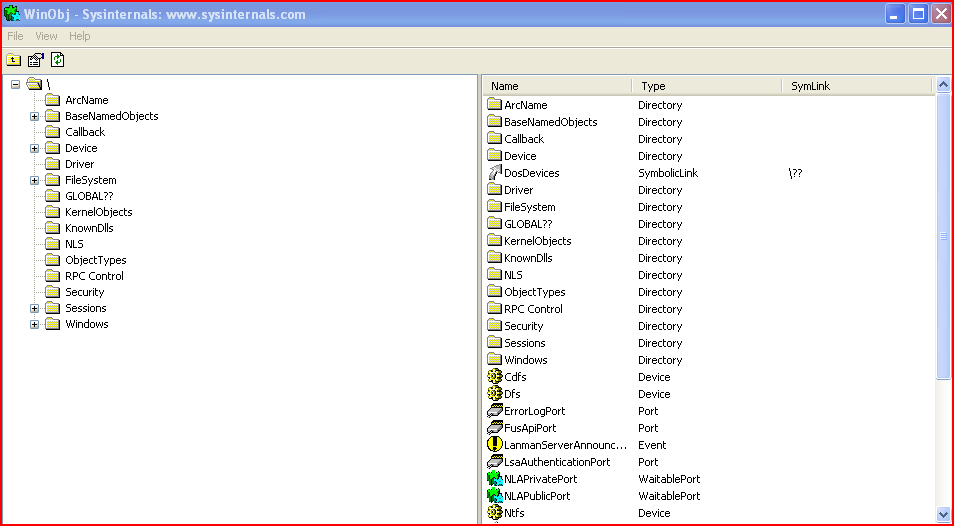Sort by the Name column header
The height and width of the screenshot is (526, 954).
[x=558, y=86]
